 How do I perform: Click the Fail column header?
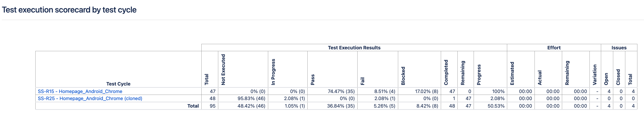click(363, 81)
